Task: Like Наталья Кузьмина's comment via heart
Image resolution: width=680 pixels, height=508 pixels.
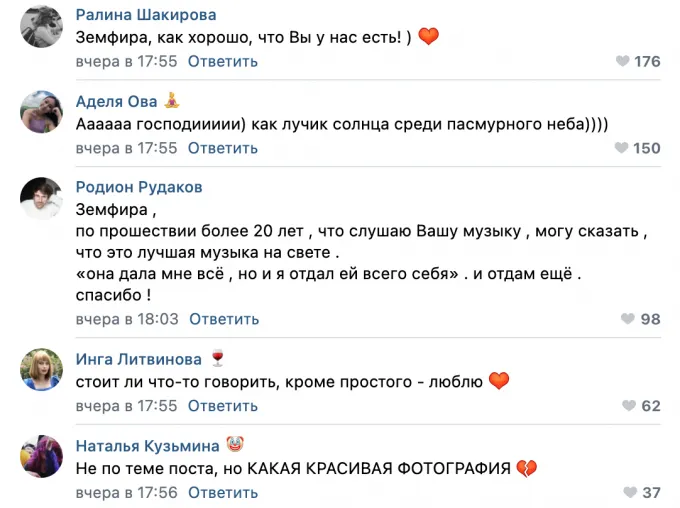Action: 627,493
